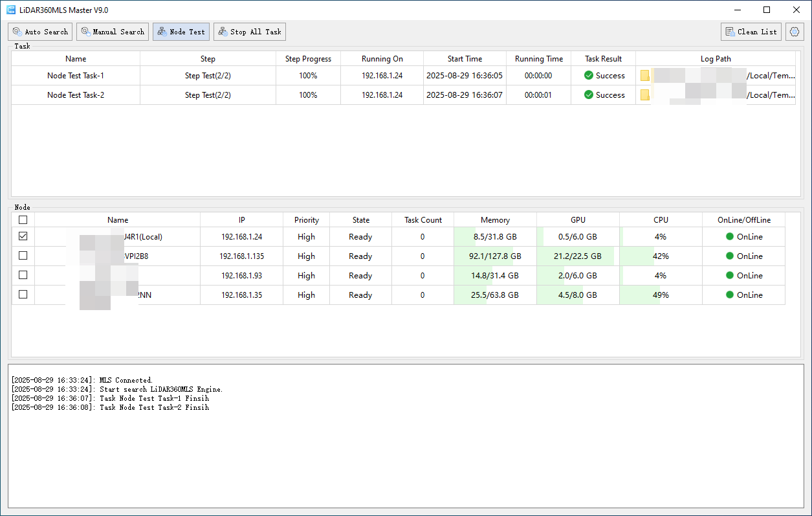Click the Clean List button
812x516 pixels.
tap(751, 32)
